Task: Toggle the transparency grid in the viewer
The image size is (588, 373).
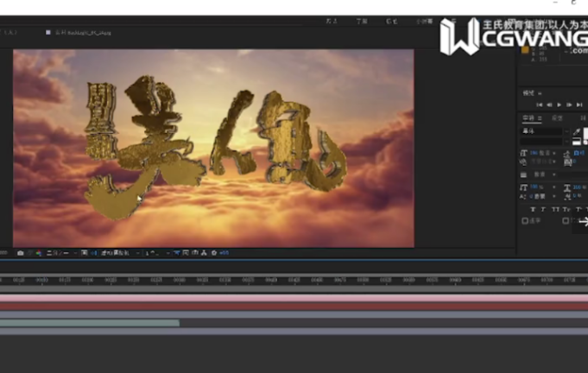Action: point(94,253)
